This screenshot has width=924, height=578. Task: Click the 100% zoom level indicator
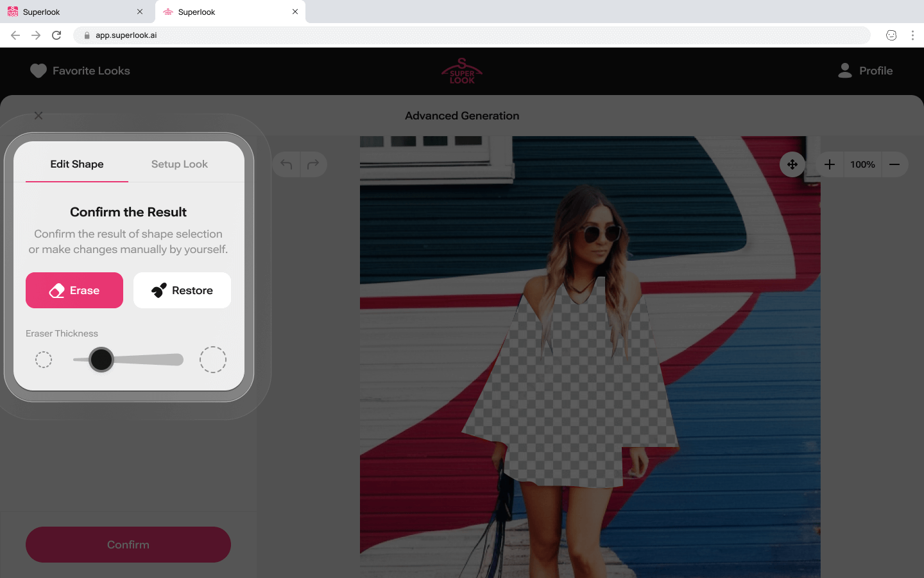862,164
